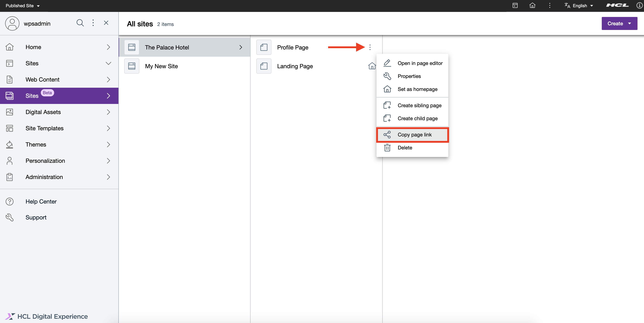Viewport: 644px width, 323px height.
Task: Select the Web Content sidebar icon
Action: (10, 80)
